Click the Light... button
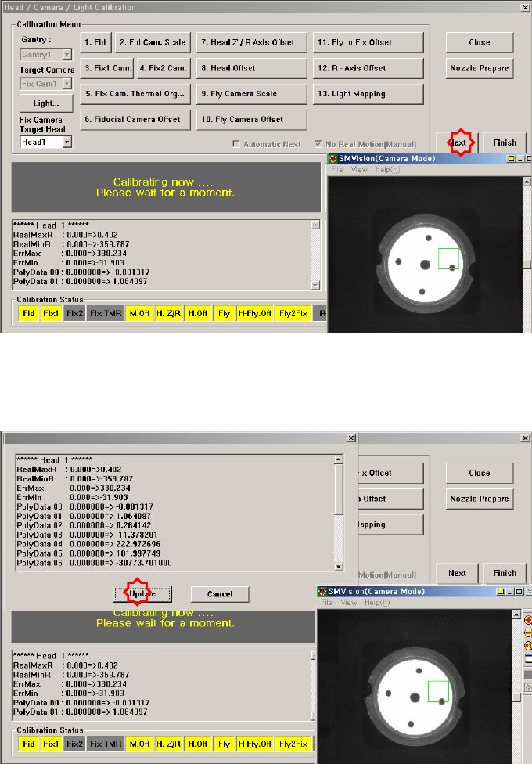Image resolution: width=532 pixels, height=764 pixels. (46, 103)
